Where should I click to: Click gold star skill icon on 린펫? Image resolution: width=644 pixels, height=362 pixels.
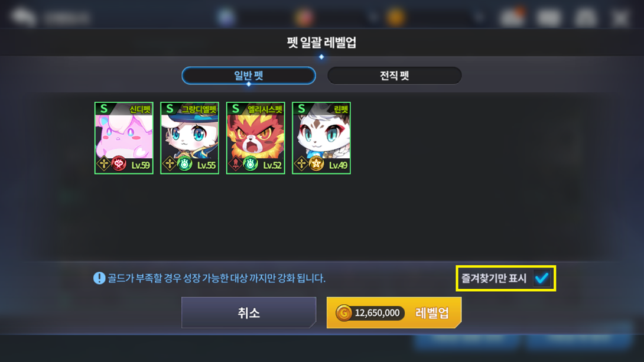tap(316, 164)
